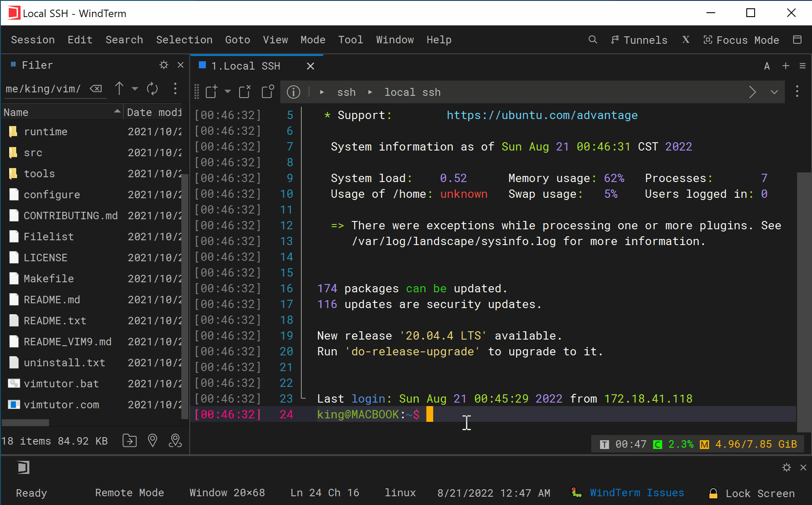Open the Tool menu
The height and width of the screenshot is (505, 812).
coord(351,40)
